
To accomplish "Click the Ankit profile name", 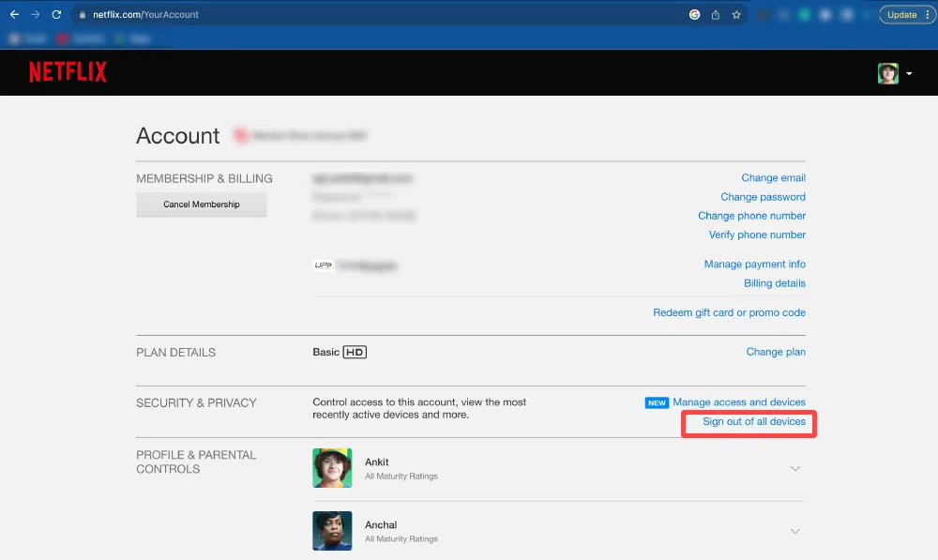I will pyautogui.click(x=377, y=462).
